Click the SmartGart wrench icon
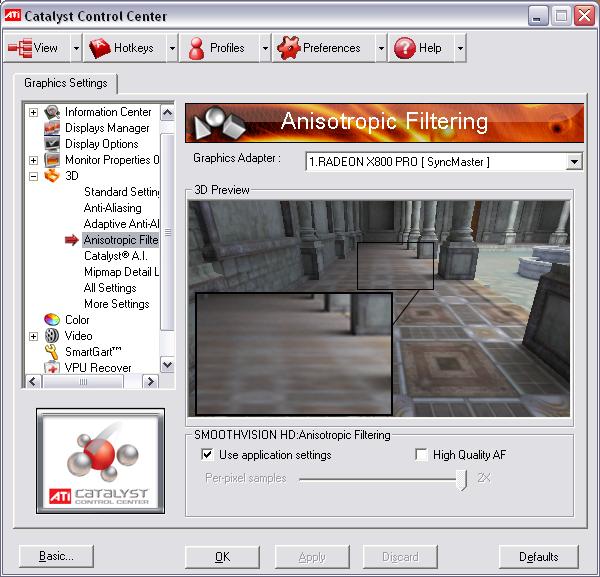Viewport: 600px width, 577px height. click(x=52, y=352)
